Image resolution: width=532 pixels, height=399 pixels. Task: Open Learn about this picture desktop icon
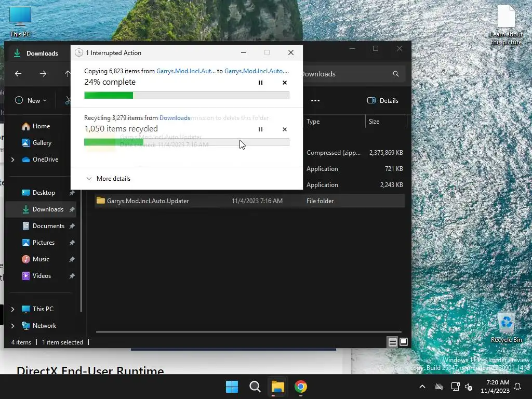[x=506, y=25]
